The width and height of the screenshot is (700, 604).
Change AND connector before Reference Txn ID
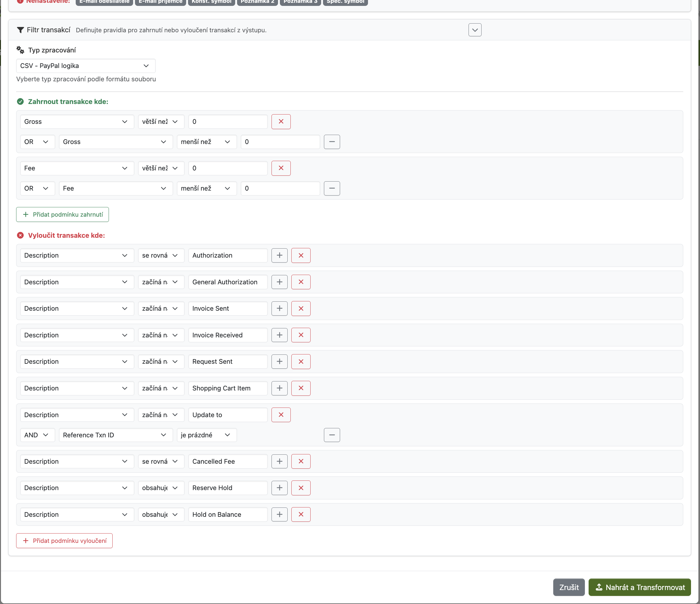[37, 435]
